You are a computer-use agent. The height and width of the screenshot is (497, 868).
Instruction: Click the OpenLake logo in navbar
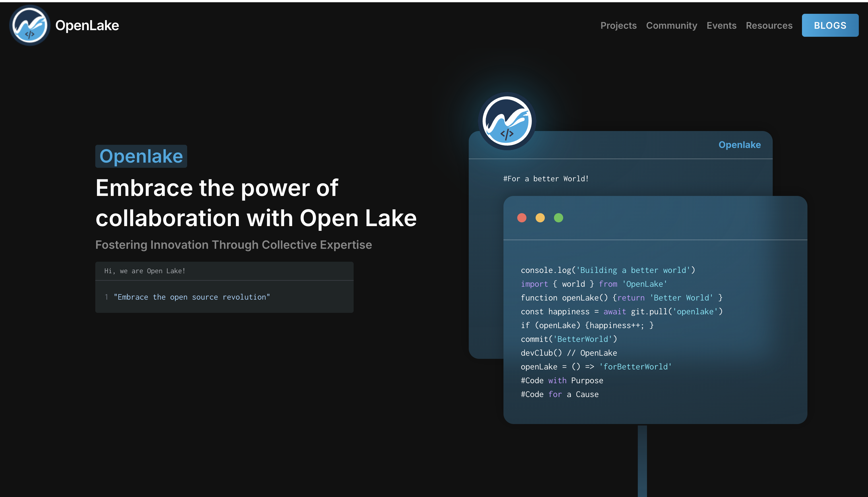coord(30,25)
